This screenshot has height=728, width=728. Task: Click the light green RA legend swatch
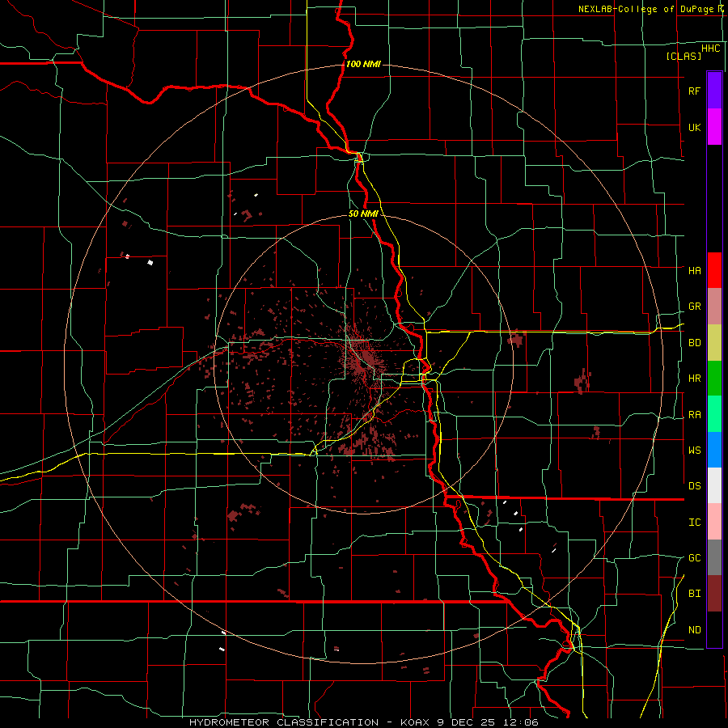tap(714, 414)
